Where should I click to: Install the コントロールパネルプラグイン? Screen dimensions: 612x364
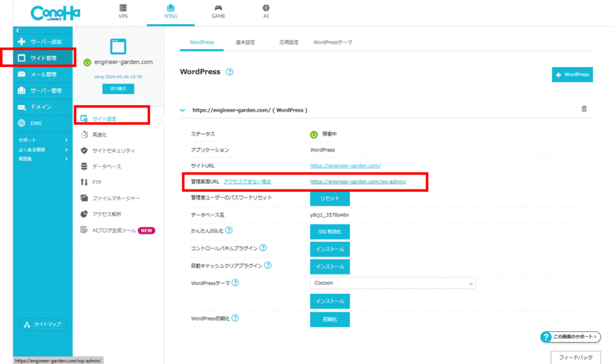330,249
